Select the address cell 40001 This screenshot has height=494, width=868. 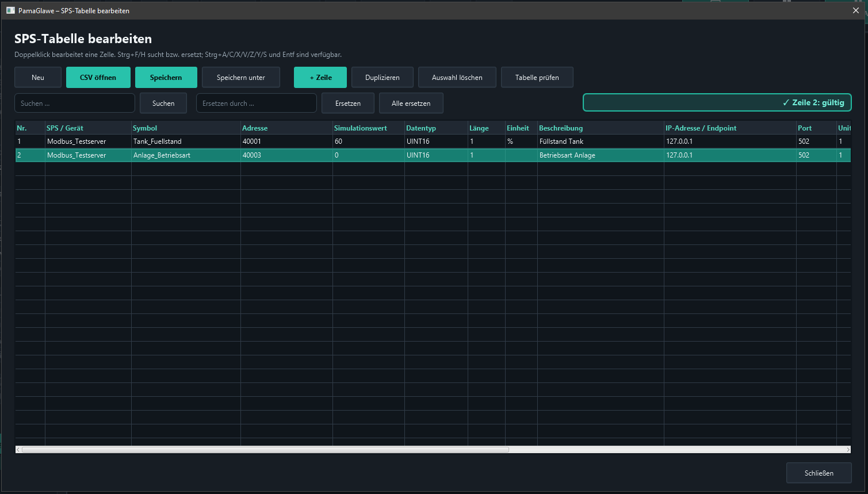coord(286,141)
